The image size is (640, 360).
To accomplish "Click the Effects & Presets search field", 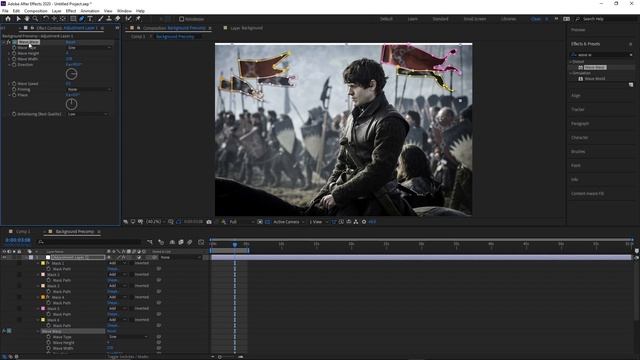I will pos(602,55).
